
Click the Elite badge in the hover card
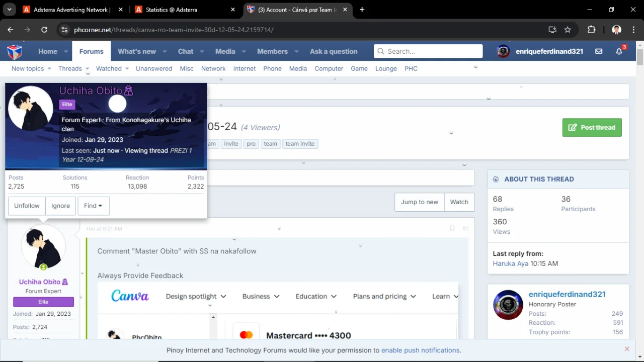coord(67,105)
